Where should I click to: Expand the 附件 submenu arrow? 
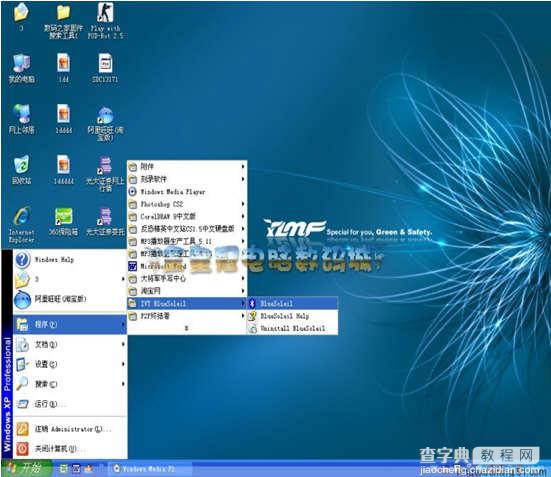(243, 167)
